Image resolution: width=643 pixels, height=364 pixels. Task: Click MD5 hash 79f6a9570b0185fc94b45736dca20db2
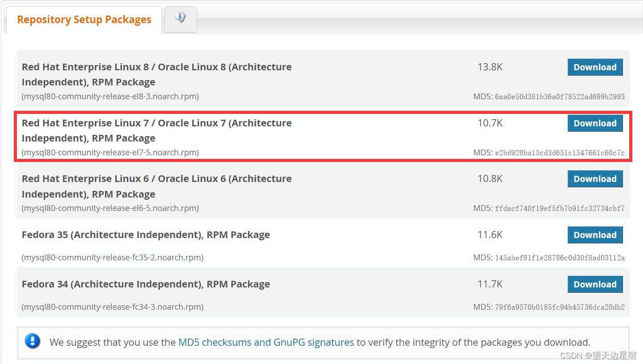560,307
